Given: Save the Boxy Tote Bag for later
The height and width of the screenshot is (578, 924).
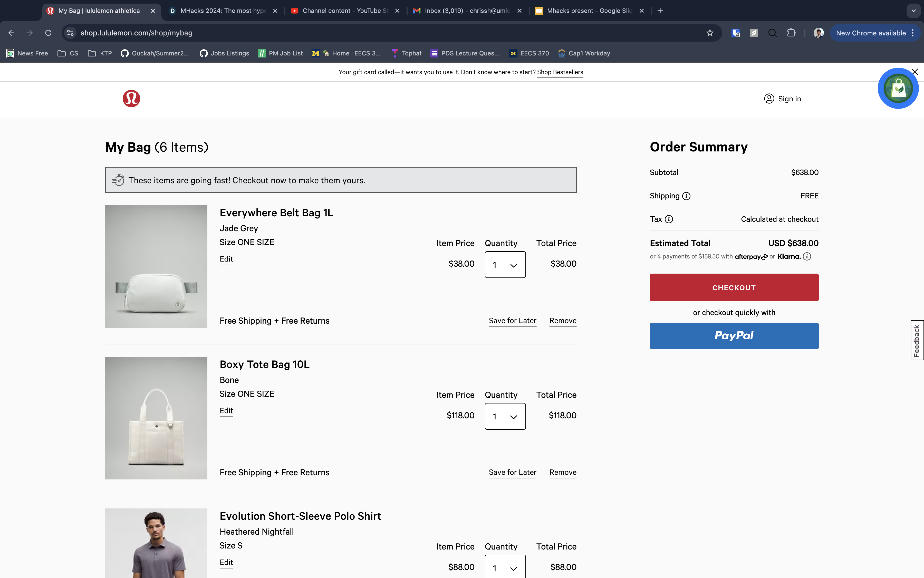Looking at the screenshot, I should (512, 472).
